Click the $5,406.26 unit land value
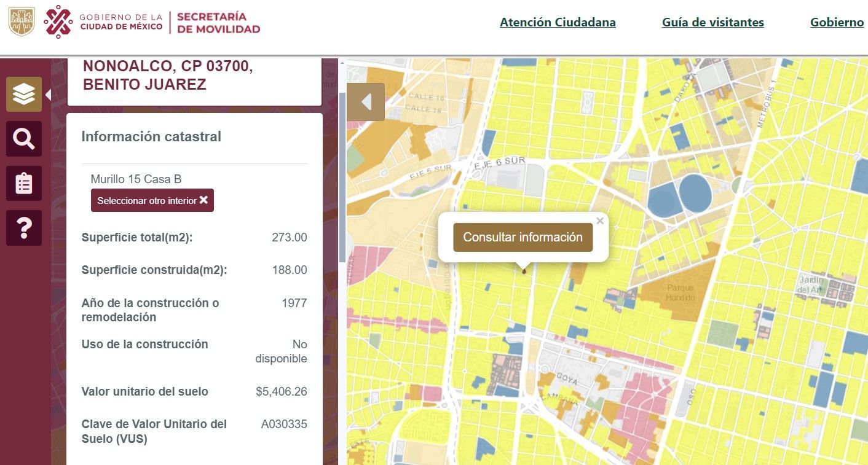Screen dimensions: 868x465 tap(282, 391)
